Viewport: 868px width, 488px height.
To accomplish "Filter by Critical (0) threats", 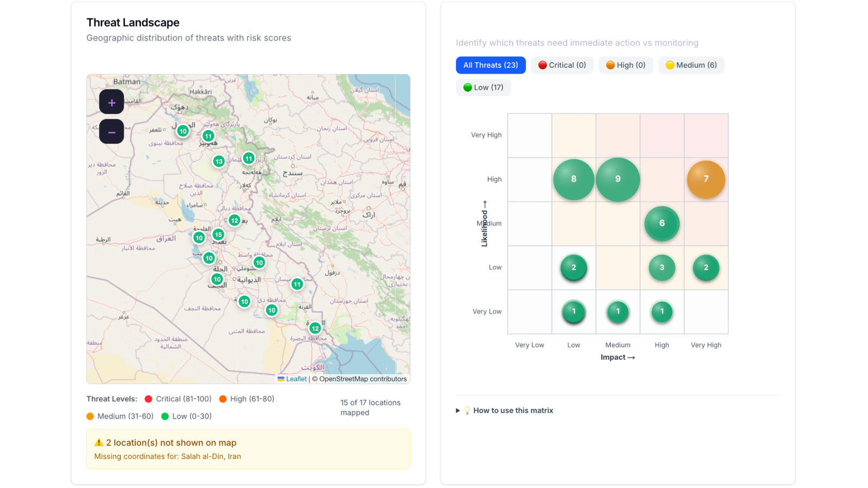I will pyautogui.click(x=562, y=65).
